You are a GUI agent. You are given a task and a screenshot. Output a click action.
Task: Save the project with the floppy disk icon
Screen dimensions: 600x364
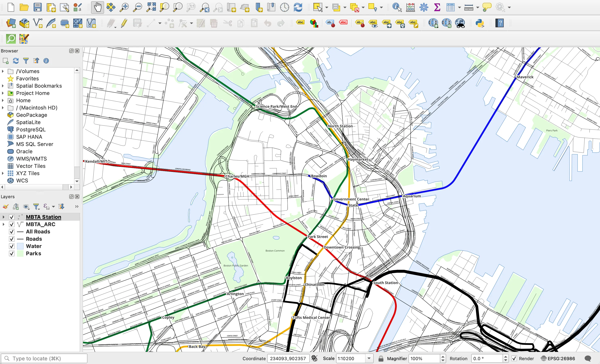tap(37, 7)
